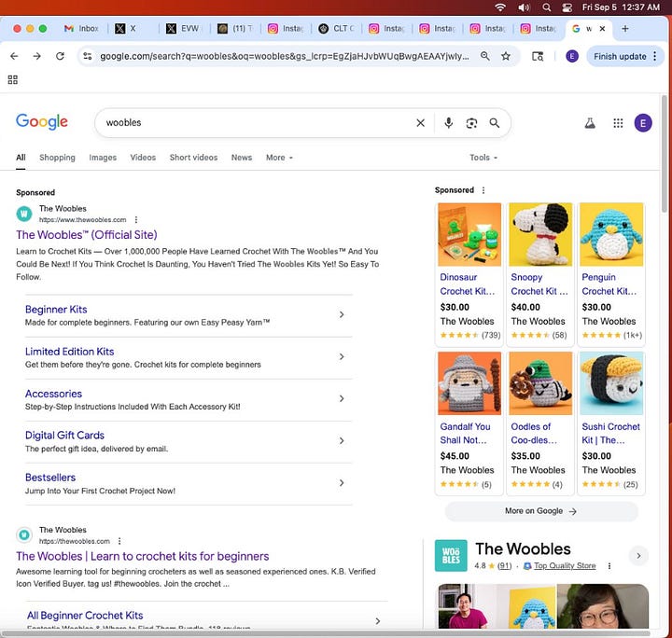Open Google account avatar E

[x=643, y=123]
